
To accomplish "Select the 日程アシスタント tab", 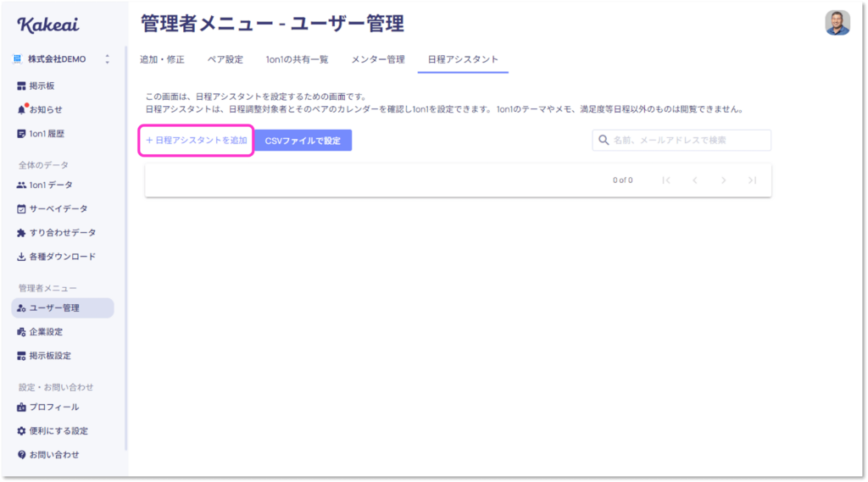I will pyautogui.click(x=463, y=59).
